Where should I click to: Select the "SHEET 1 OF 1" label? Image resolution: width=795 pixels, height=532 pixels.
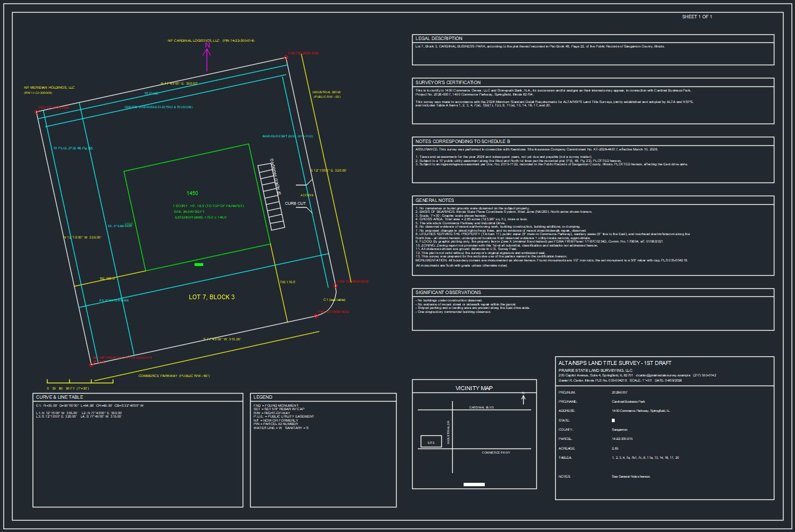click(697, 17)
